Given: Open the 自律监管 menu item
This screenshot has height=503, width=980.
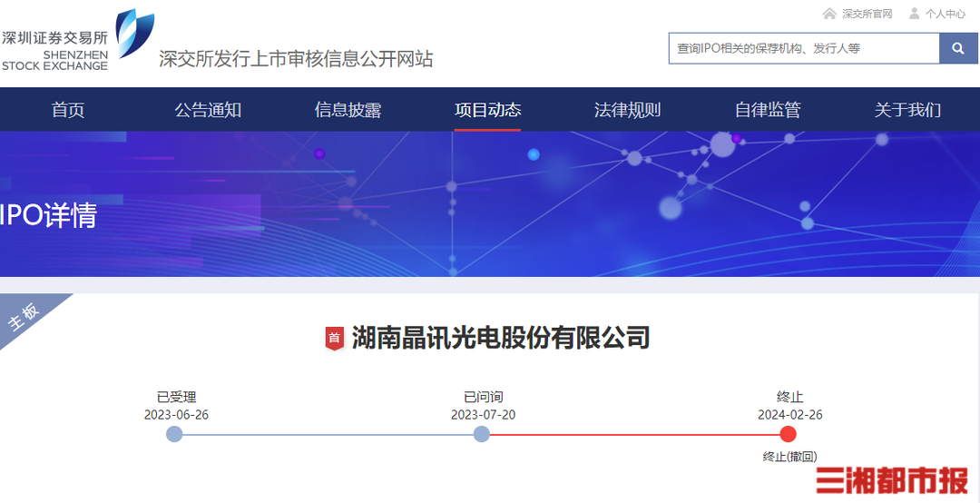Looking at the screenshot, I should click(768, 110).
